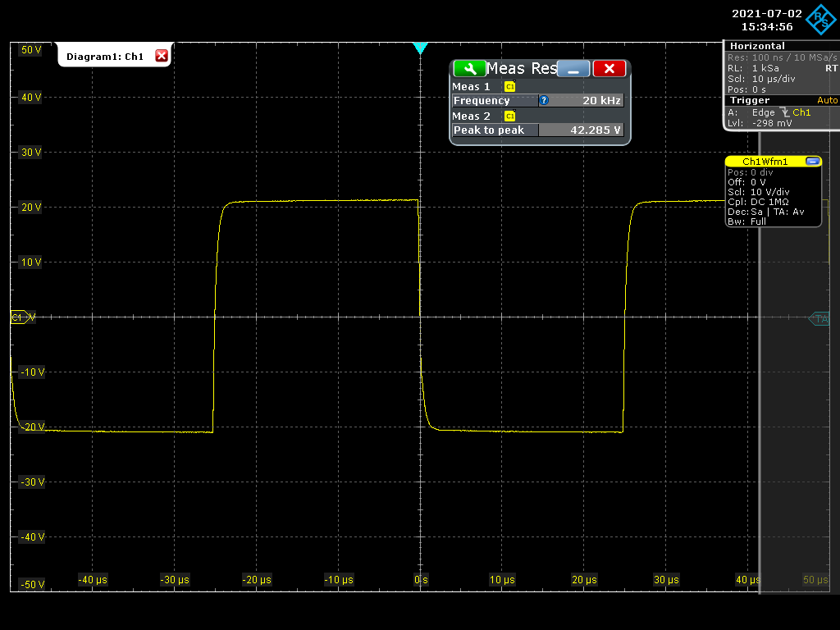This screenshot has width=840, height=630.
Task: Click the 20 kHz frequency value
Action: pos(601,100)
